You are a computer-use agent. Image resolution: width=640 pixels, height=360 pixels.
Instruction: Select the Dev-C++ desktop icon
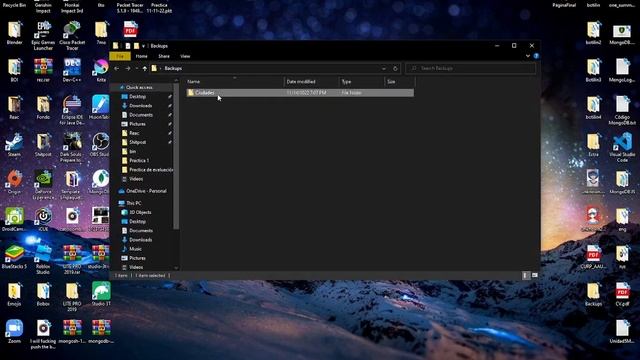click(72, 71)
